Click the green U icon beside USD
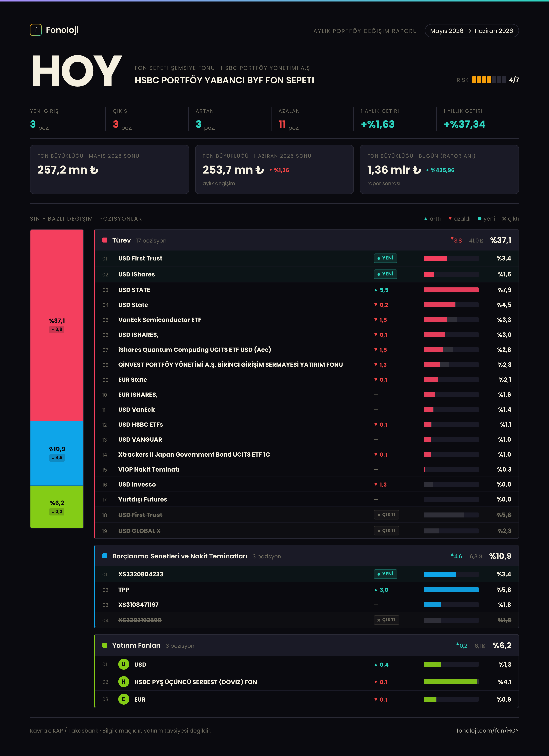 [123, 664]
